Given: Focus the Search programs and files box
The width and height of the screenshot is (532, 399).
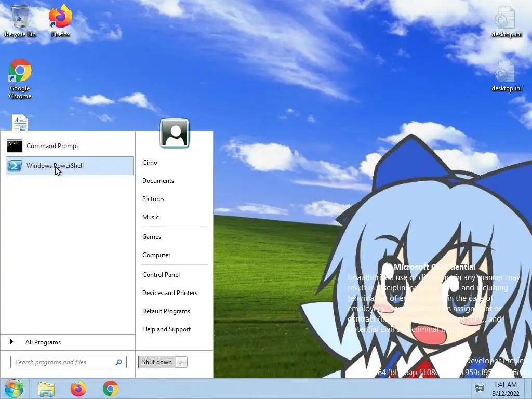Looking at the screenshot, I should [x=69, y=362].
